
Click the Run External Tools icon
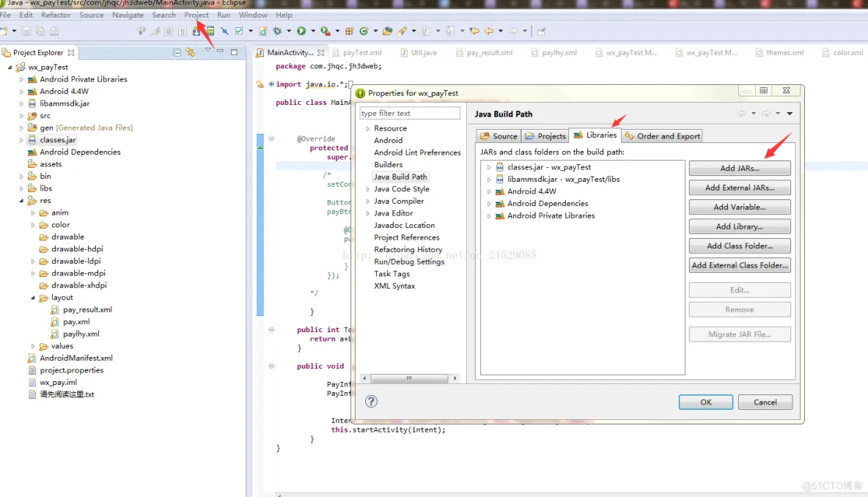[x=325, y=31]
